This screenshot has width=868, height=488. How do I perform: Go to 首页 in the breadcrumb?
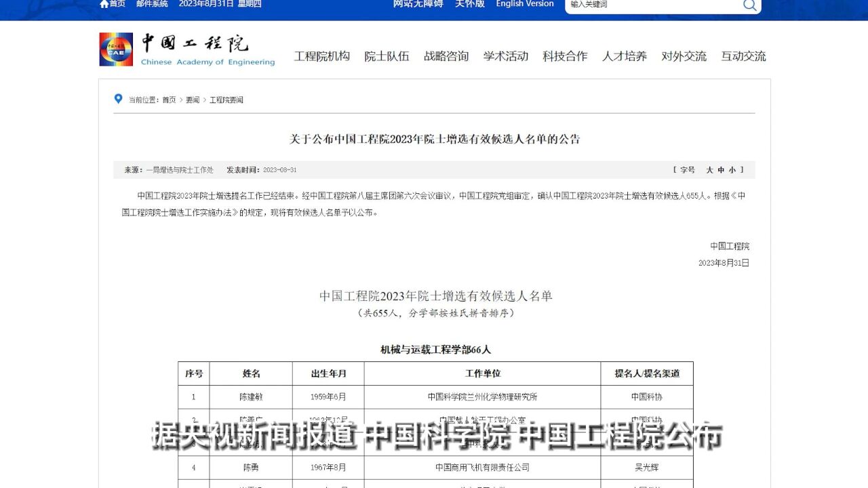coord(169,100)
